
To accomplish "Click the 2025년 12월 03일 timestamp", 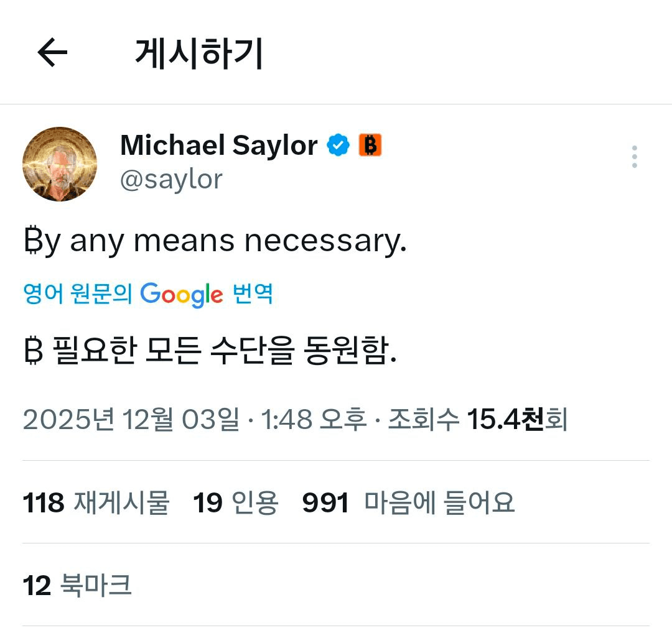I will 131,420.
